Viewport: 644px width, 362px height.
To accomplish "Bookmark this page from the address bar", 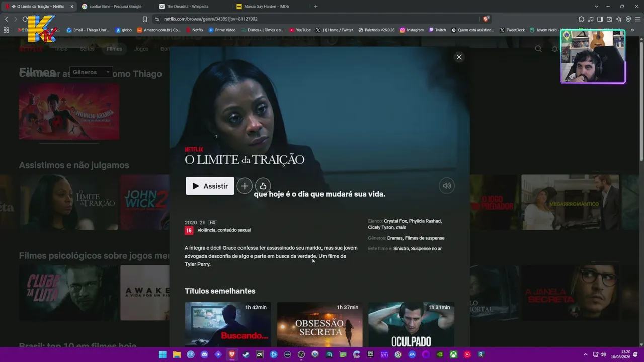I will click(x=145, y=19).
